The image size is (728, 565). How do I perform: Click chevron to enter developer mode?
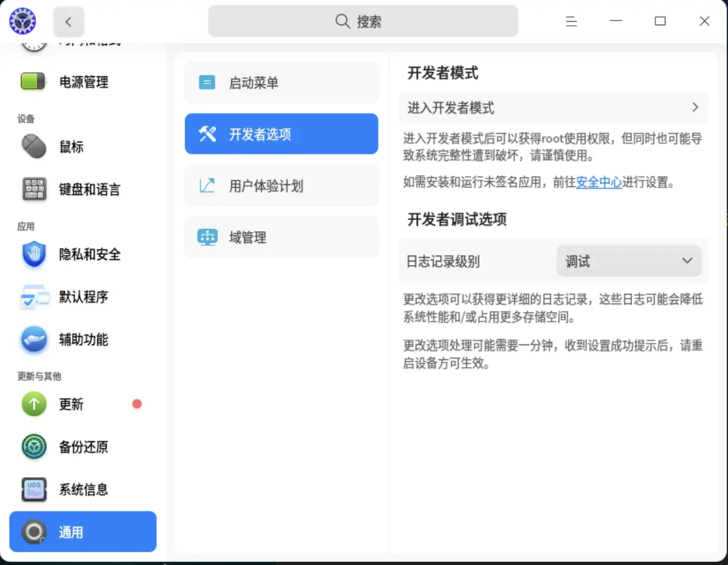(695, 108)
